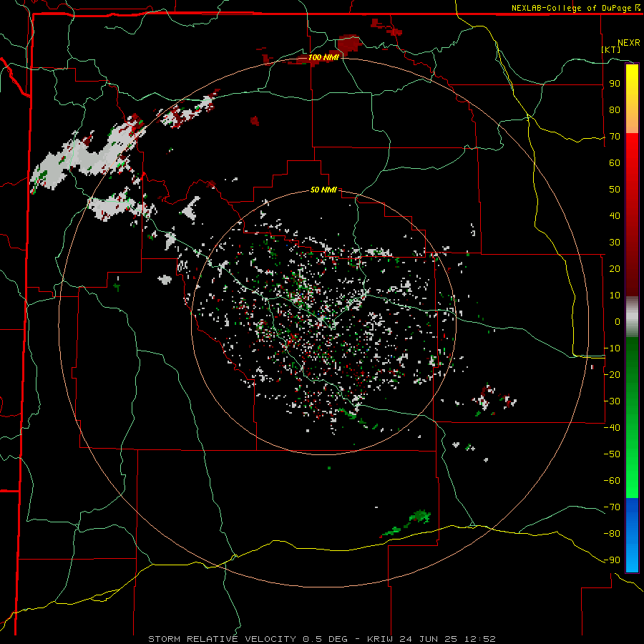
Task: Click the positive 90 knot scale label
Action: [615, 84]
